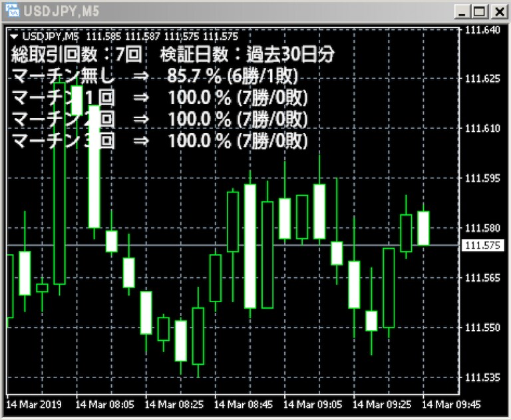Click the 14 Mar 2019 time axis label

pos(34,405)
